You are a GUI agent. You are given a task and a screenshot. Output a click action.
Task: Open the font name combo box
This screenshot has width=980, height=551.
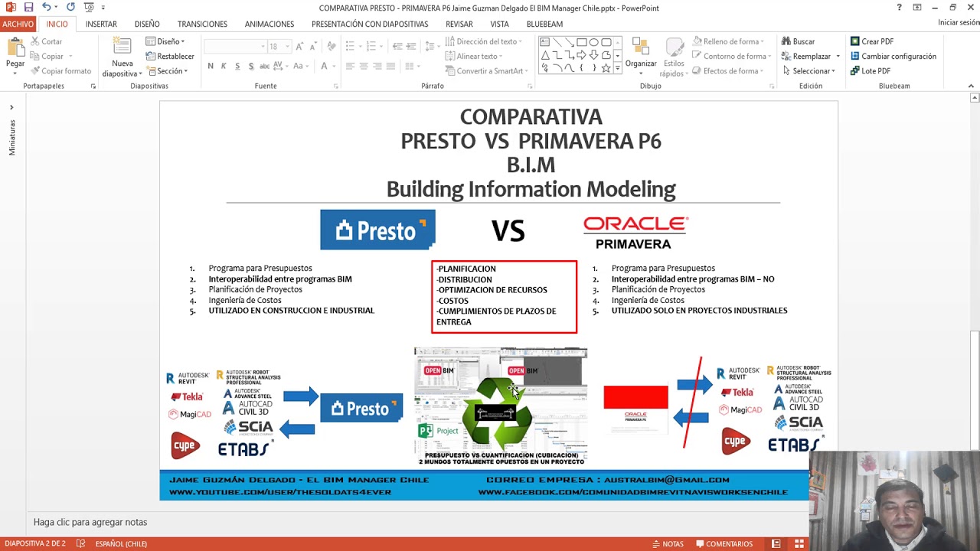click(235, 47)
